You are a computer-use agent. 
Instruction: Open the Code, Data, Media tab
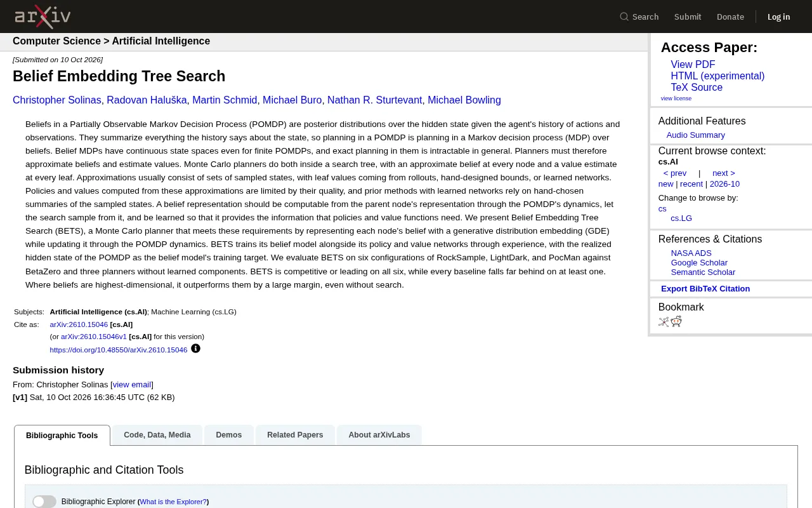coord(157,435)
